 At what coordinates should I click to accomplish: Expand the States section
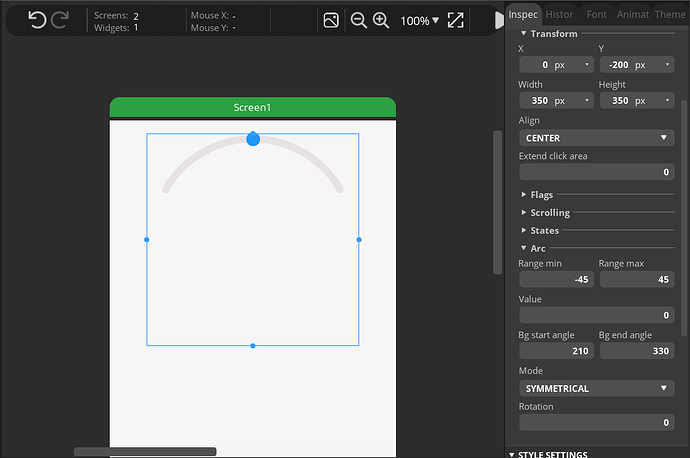[544, 231]
